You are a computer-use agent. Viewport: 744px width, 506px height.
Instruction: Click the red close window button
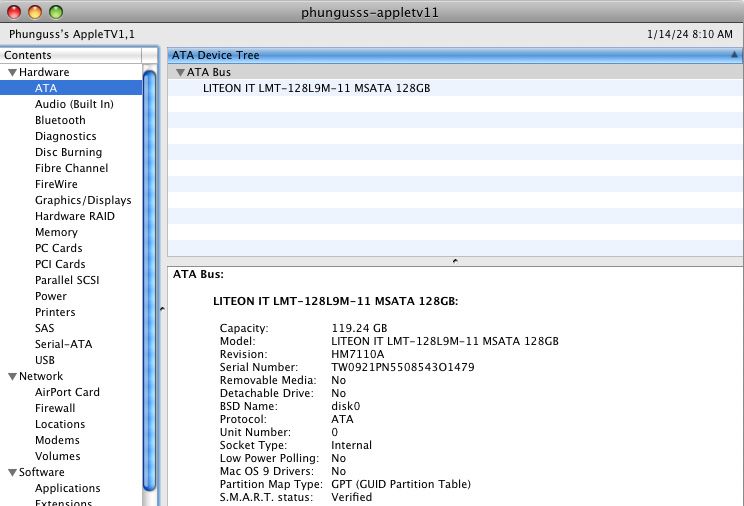(14, 12)
